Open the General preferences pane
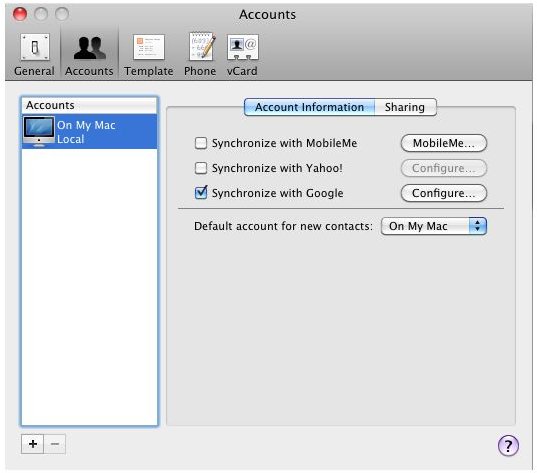 pos(34,55)
